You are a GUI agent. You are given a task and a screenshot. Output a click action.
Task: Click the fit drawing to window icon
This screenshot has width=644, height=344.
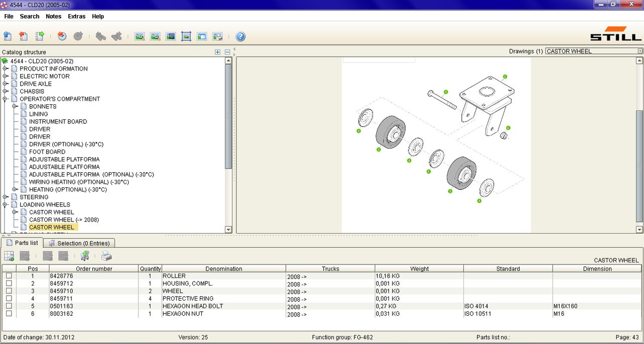186,36
